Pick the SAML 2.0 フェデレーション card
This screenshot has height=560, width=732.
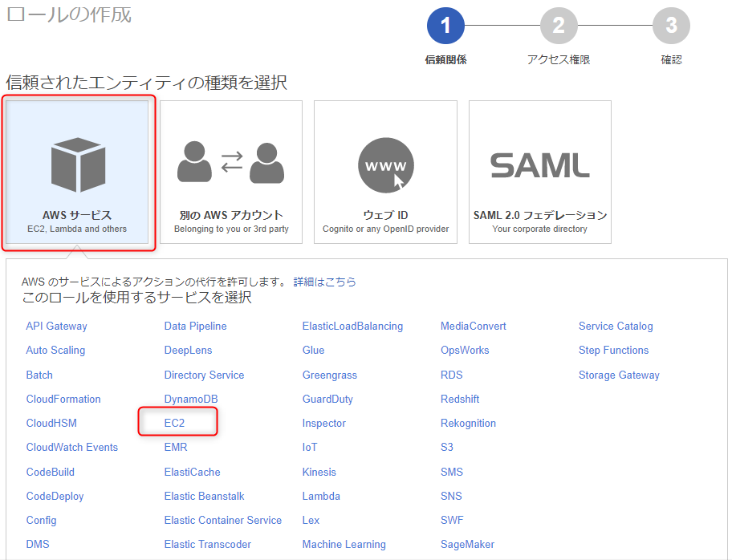[540, 172]
